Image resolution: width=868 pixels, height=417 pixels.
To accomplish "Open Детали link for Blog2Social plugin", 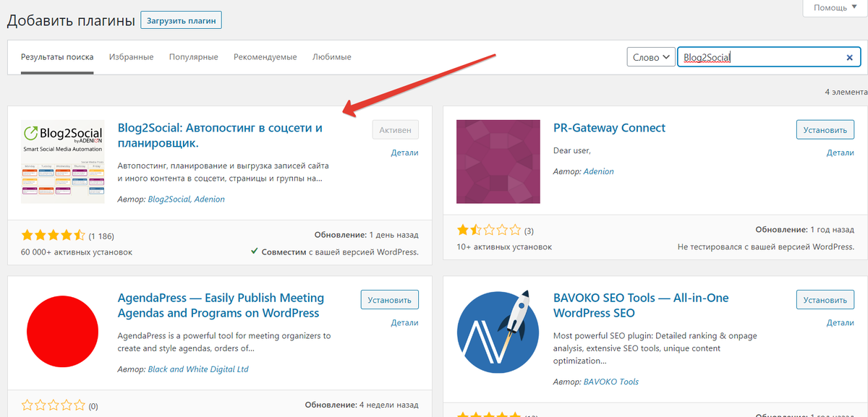I will tap(405, 152).
